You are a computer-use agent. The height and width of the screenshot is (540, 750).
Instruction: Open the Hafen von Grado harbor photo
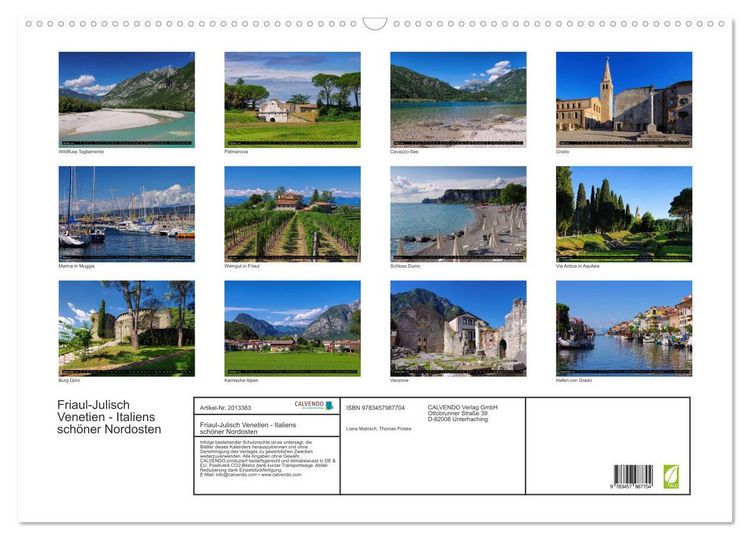point(624,328)
